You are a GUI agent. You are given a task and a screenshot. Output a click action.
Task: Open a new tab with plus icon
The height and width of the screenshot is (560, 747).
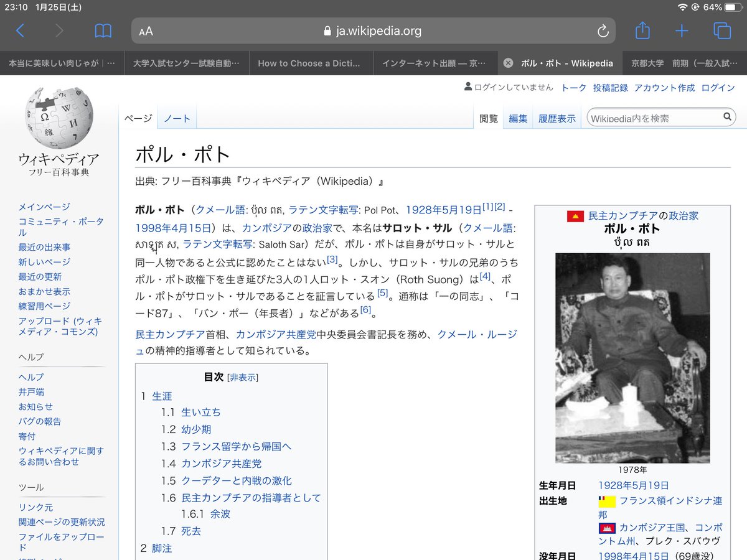coord(682,31)
